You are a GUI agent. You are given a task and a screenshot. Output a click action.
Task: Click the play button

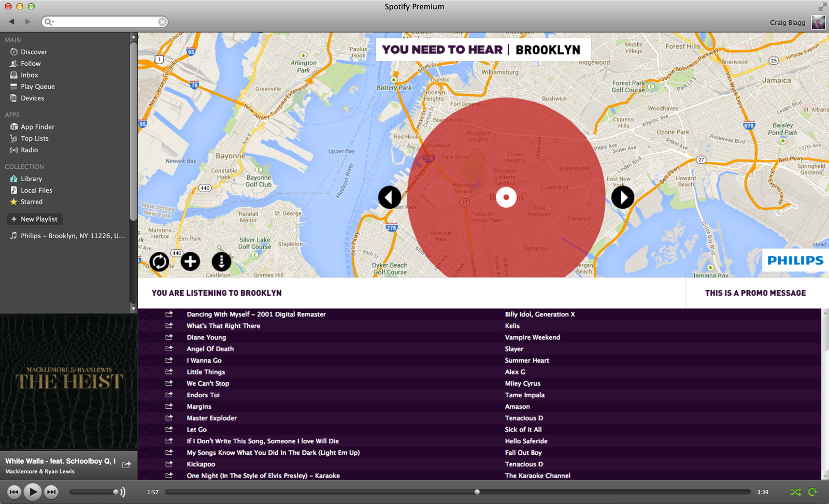point(33,492)
